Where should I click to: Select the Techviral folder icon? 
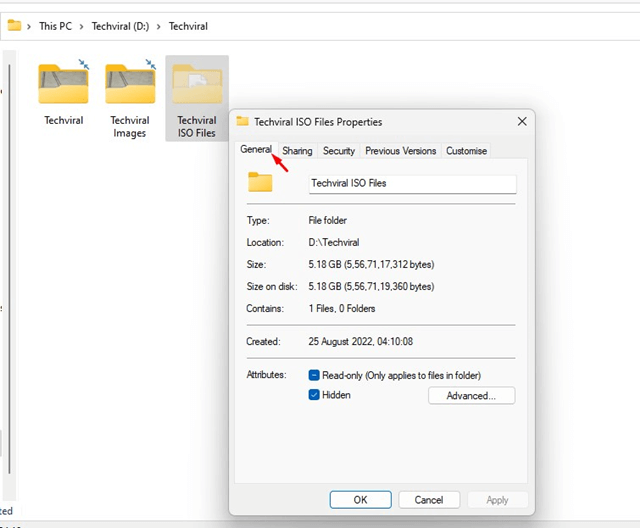[63, 85]
